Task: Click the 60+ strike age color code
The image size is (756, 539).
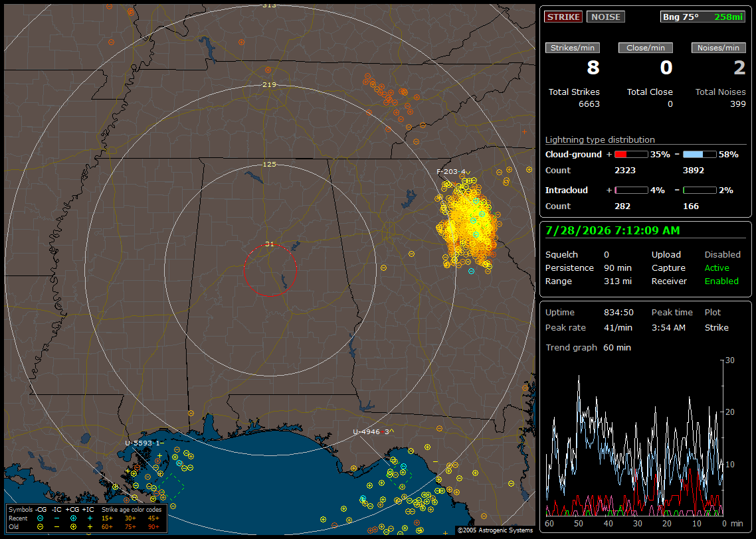Action: click(x=107, y=527)
